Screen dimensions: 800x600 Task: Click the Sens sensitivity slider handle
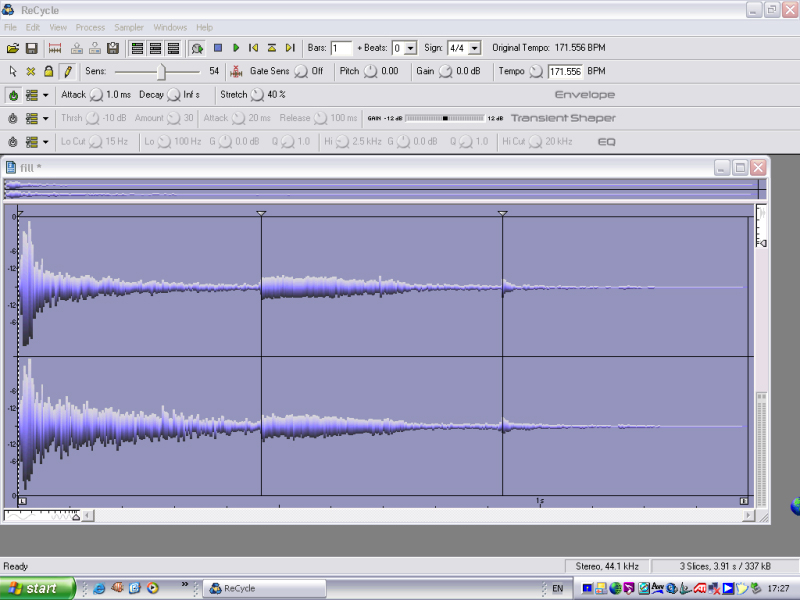coord(162,72)
